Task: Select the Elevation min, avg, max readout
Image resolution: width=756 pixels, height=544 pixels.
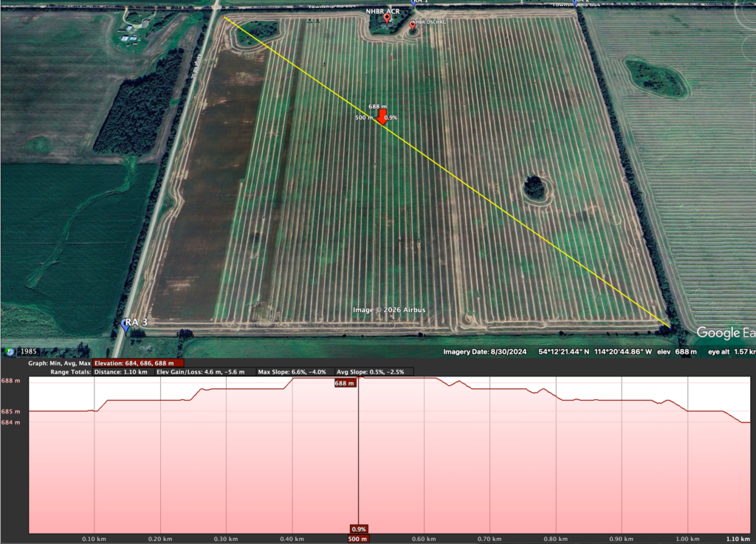Action: coord(138,363)
